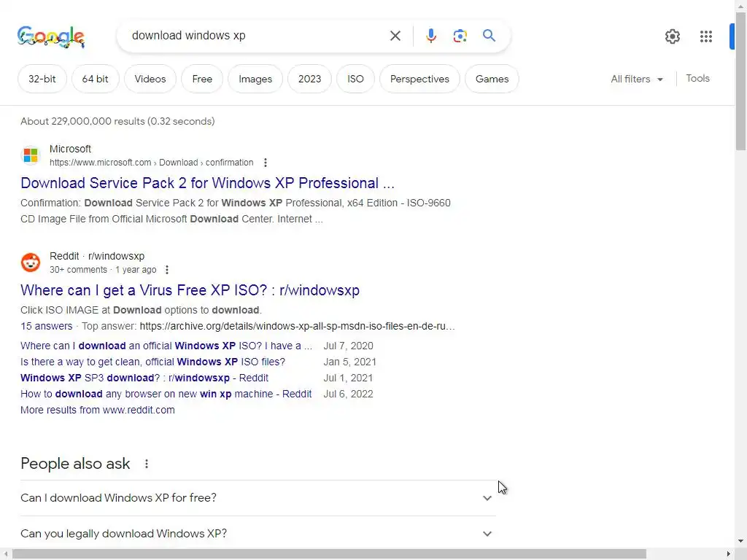Click the 'People also ask' heading
This screenshot has width=747, height=560.
(75, 463)
